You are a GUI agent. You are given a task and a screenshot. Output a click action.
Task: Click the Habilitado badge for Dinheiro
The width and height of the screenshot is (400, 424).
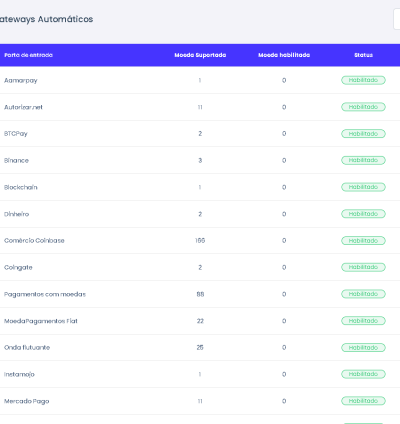coord(363,214)
